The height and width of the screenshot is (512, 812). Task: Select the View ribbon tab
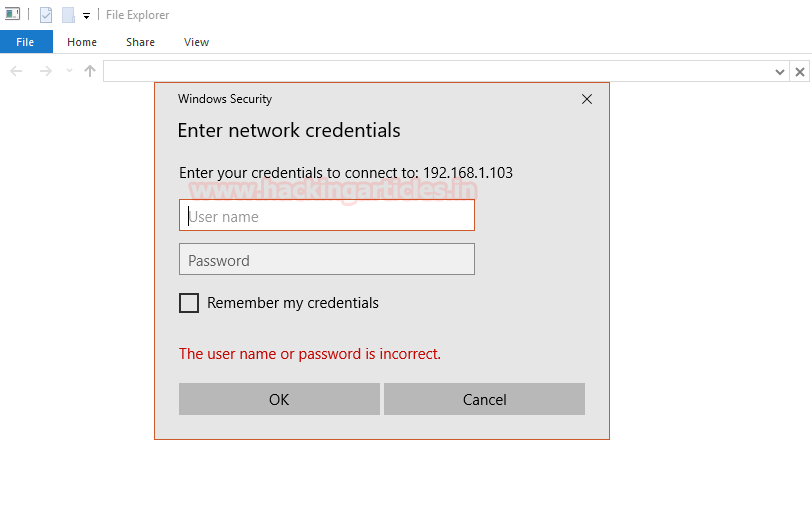point(196,42)
